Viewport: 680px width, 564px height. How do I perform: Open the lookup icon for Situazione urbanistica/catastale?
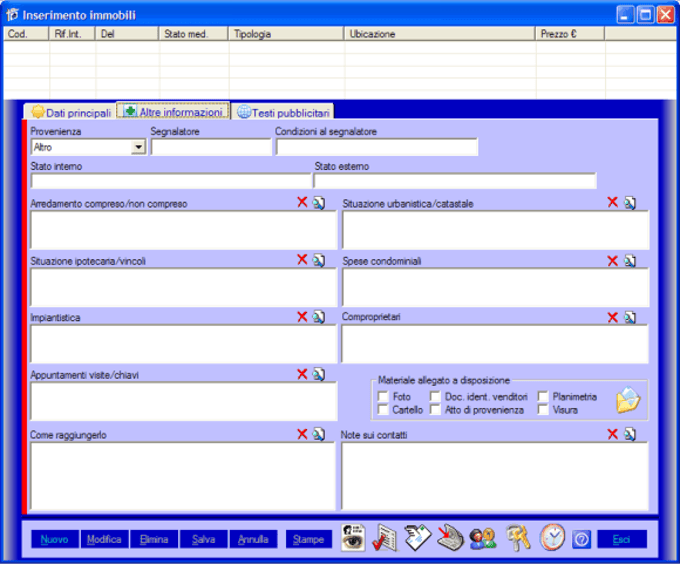pos(630,202)
